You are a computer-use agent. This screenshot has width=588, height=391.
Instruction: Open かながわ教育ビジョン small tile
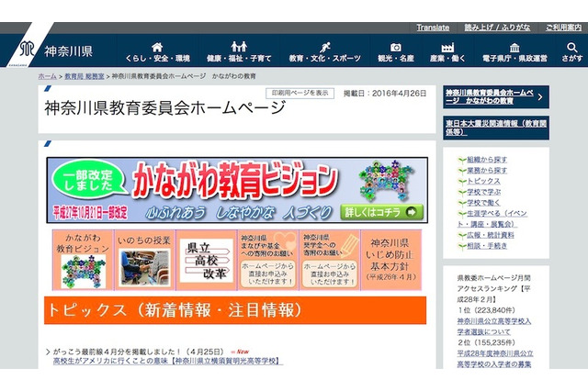tap(83, 261)
